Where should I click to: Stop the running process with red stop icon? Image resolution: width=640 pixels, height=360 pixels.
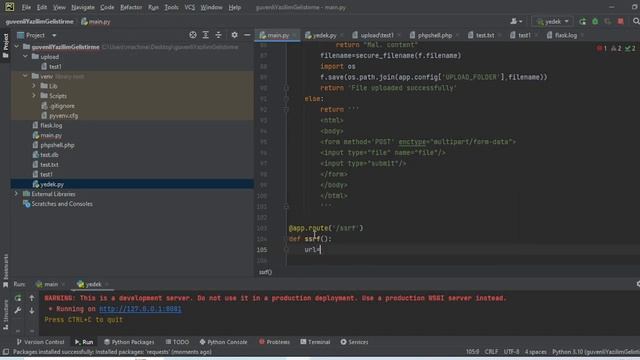(x=620, y=21)
